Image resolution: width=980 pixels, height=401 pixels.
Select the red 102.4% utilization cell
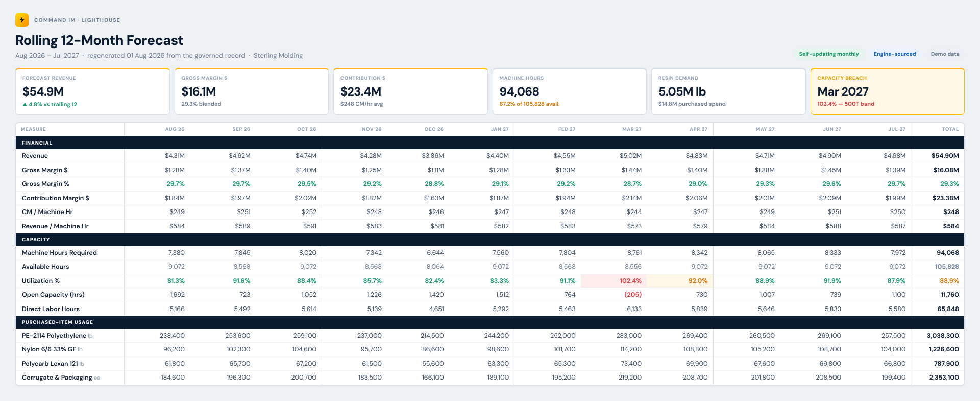point(614,281)
